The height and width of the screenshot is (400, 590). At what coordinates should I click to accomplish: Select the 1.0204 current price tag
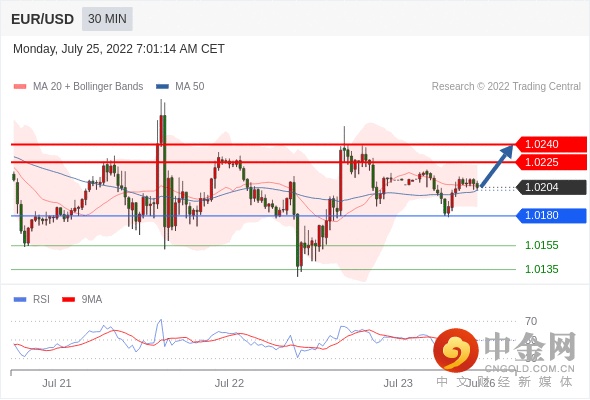tap(551, 187)
